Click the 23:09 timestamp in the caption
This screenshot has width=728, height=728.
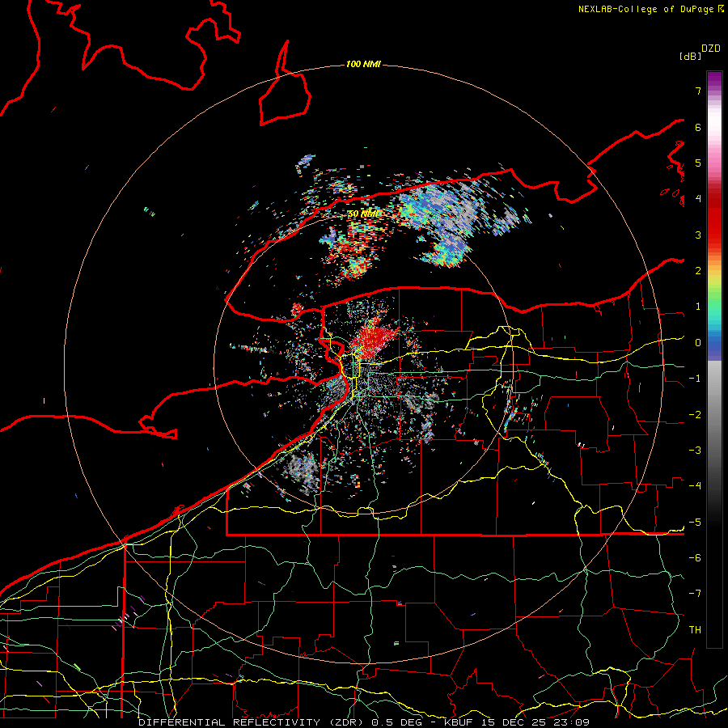(x=573, y=722)
